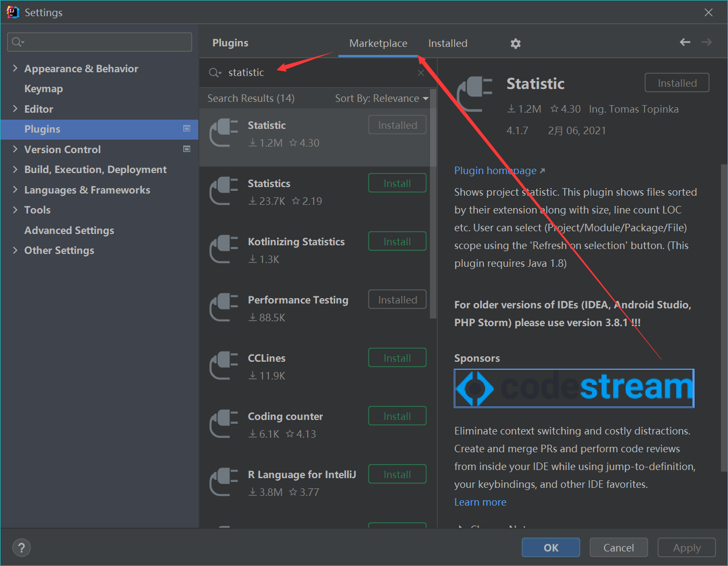Click the IntelliJ logo in the title bar
728x566 pixels.
pyautogui.click(x=12, y=12)
